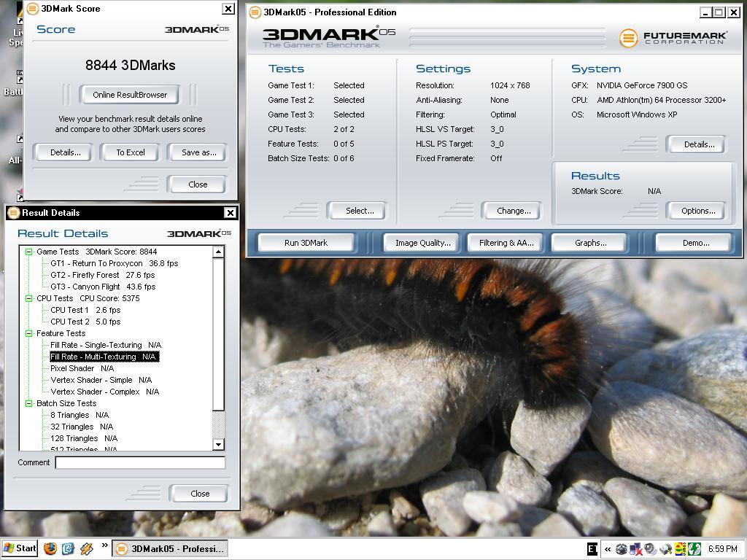The height and width of the screenshot is (560, 747).
Task: Select Vertex Shader - Complex row
Action: click(105, 392)
